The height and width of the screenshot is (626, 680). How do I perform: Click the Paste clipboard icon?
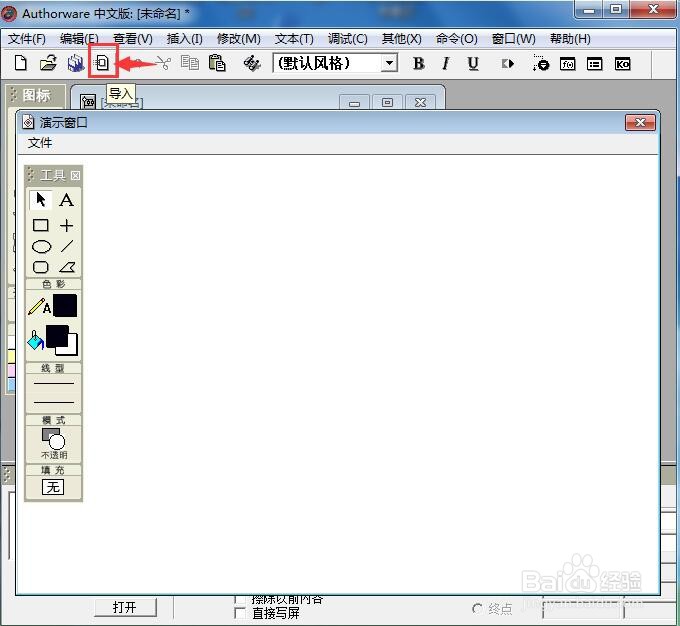pyautogui.click(x=217, y=63)
